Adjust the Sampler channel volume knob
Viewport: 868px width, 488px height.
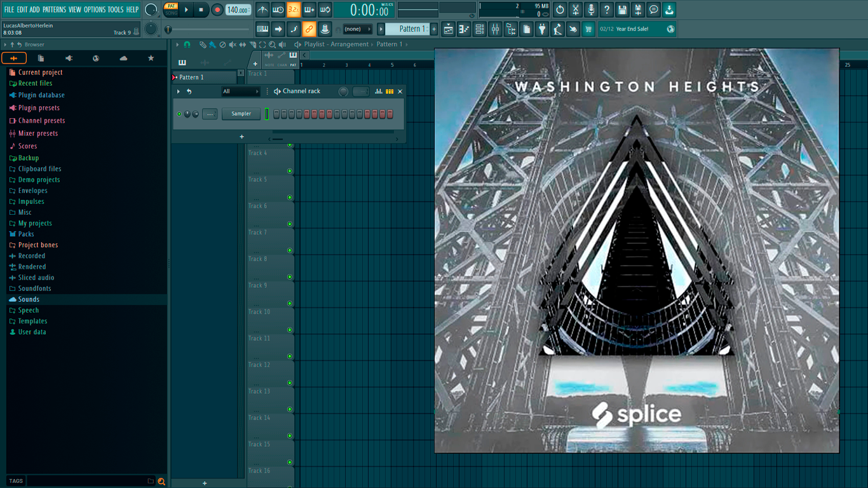195,114
